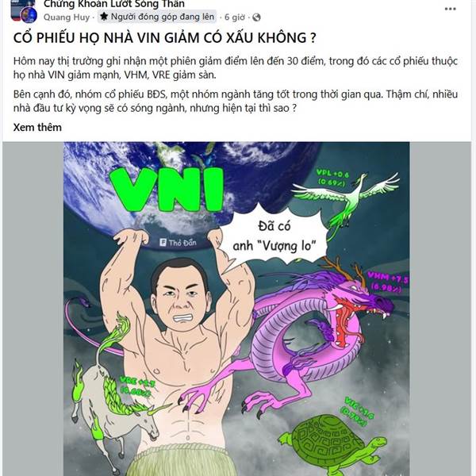Click the star icon in contributor badge

point(104,17)
